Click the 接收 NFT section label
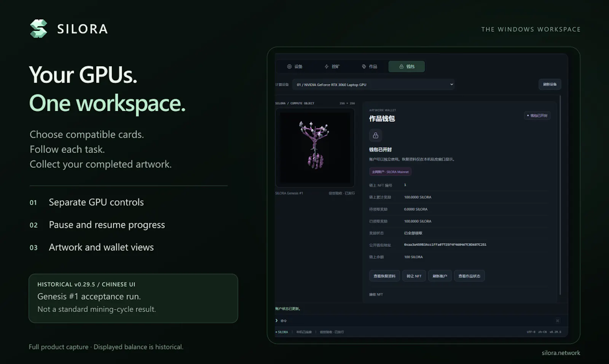This screenshot has width=609, height=364. tap(376, 294)
